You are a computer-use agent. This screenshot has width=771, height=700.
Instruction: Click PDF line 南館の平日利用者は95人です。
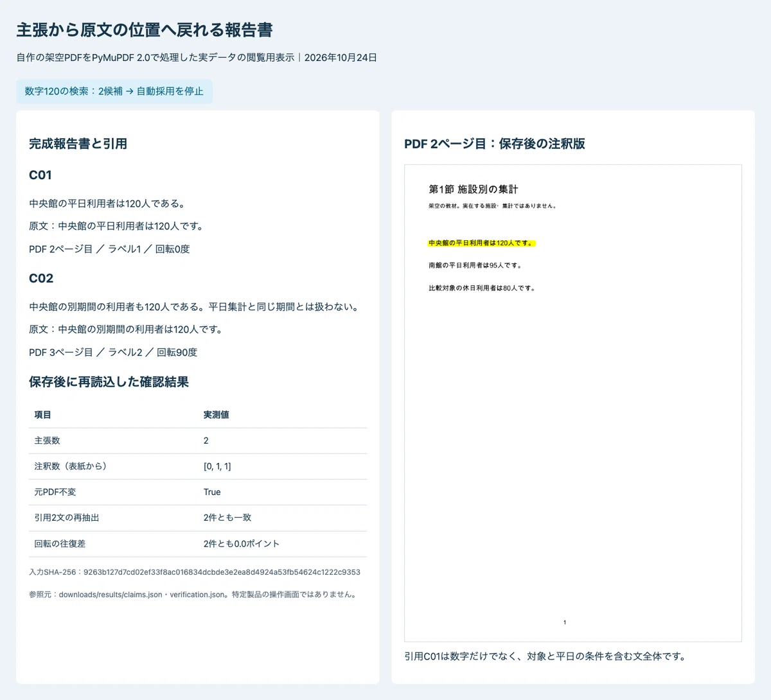[x=475, y=265]
